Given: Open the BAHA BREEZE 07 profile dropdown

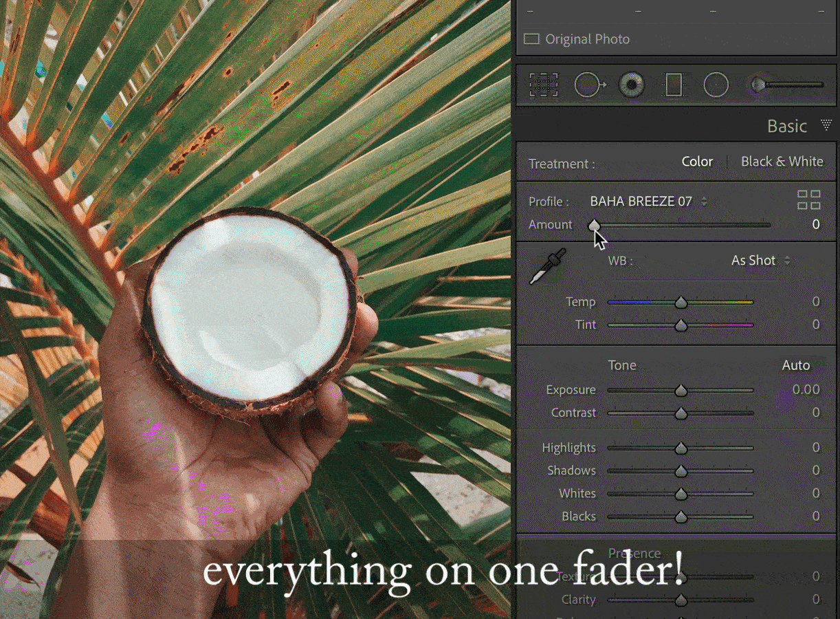Looking at the screenshot, I should [x=648, y=202].
